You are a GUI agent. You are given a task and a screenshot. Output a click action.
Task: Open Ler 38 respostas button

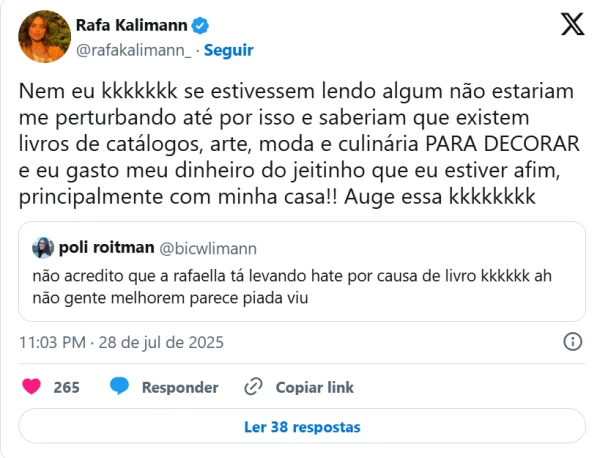(x=301, y=427)
